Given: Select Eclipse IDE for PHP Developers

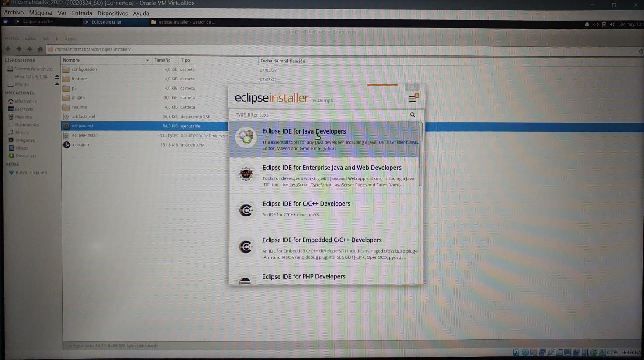Looking at the screenshot, I should (x=324, y=276).
